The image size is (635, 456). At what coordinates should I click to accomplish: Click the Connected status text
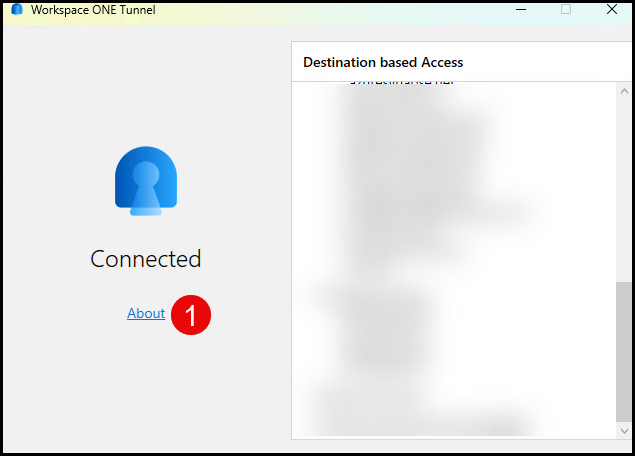click(x=146, y=259)
